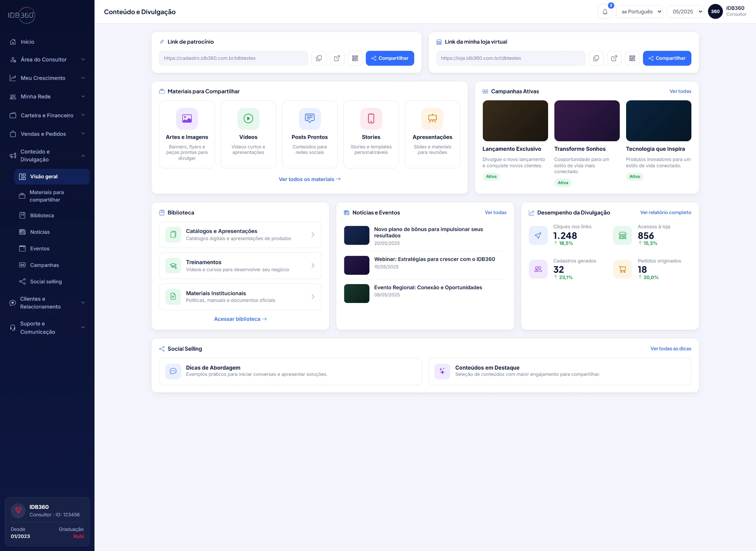Expand Área do Consultor menu

pyautogui.click(x=47, y=59)
